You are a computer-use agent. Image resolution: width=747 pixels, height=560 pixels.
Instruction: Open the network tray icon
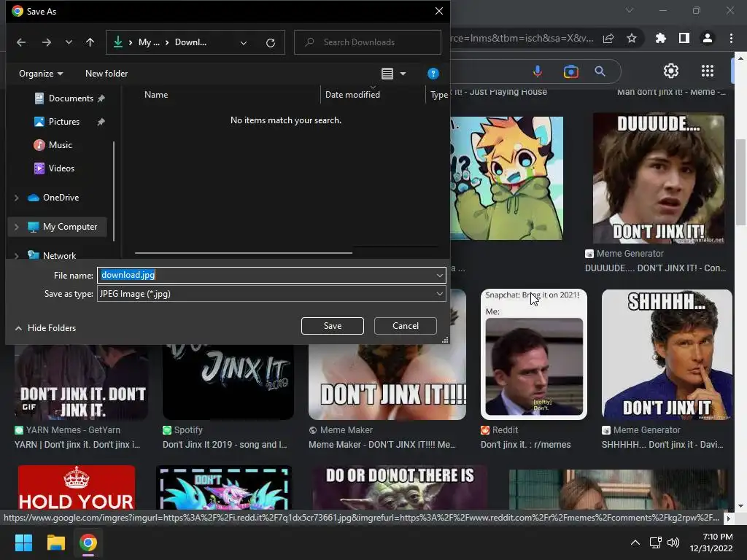tap(656, 542)
